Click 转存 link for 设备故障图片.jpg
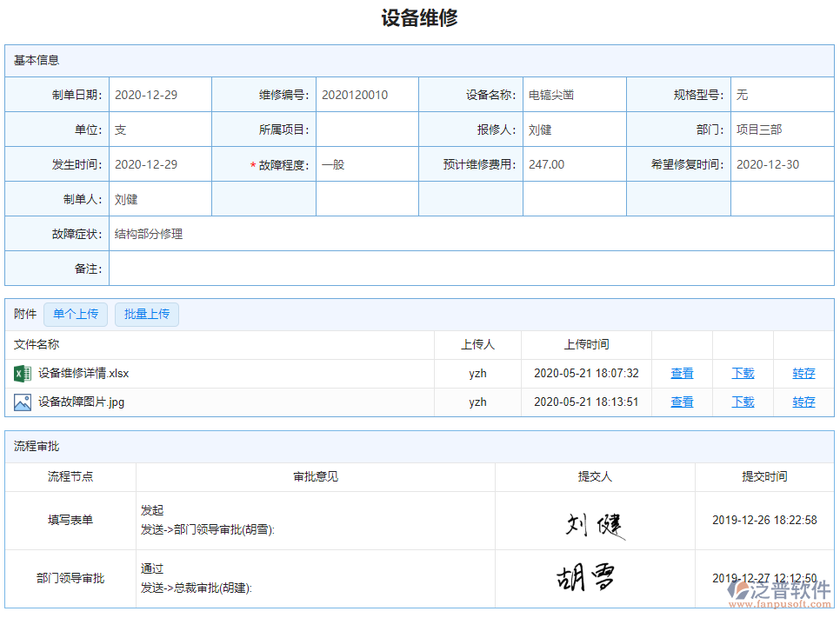 click(x=803, y=402)
